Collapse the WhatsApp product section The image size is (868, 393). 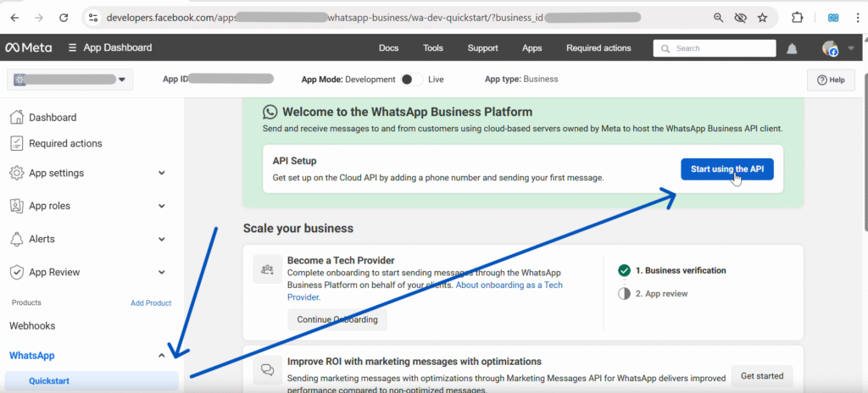(x=161, y=356)
